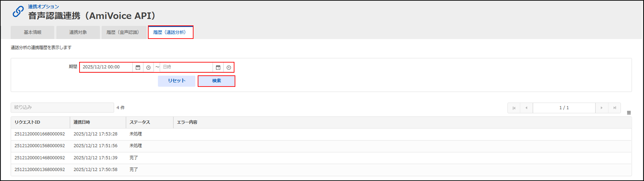
Task: Switch to the 連携対象 tab
Action: (78, 32)
